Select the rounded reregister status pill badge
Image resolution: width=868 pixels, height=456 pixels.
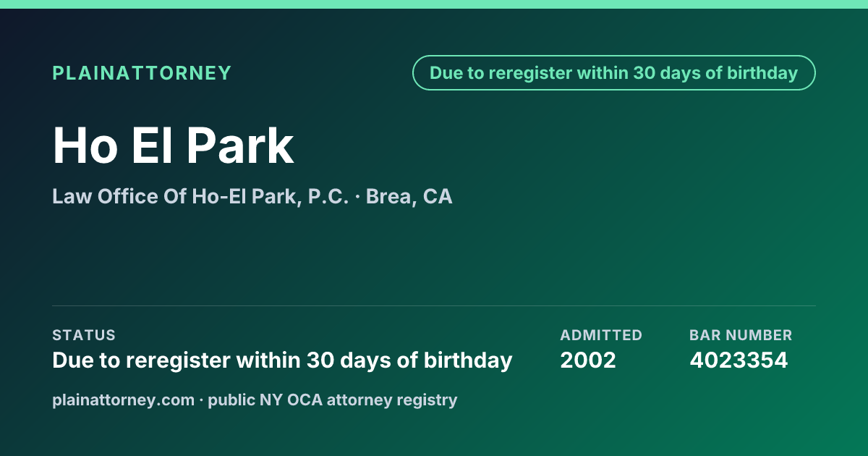[613, 73]
